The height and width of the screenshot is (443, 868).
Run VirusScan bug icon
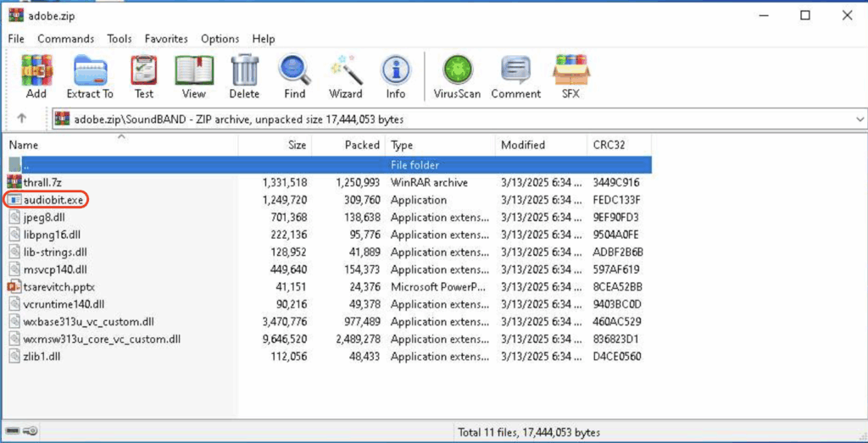(x=457, y=71)
